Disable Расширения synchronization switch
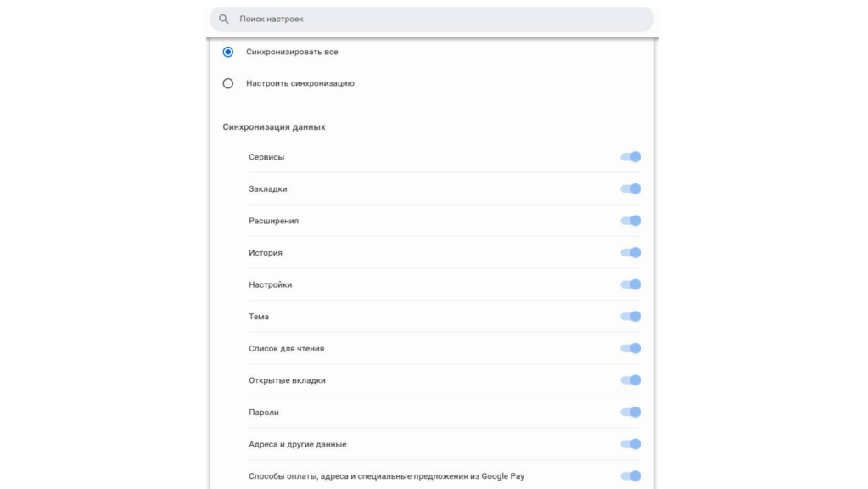The height and width of the screenshot is (489, 868). click(630, 221)
